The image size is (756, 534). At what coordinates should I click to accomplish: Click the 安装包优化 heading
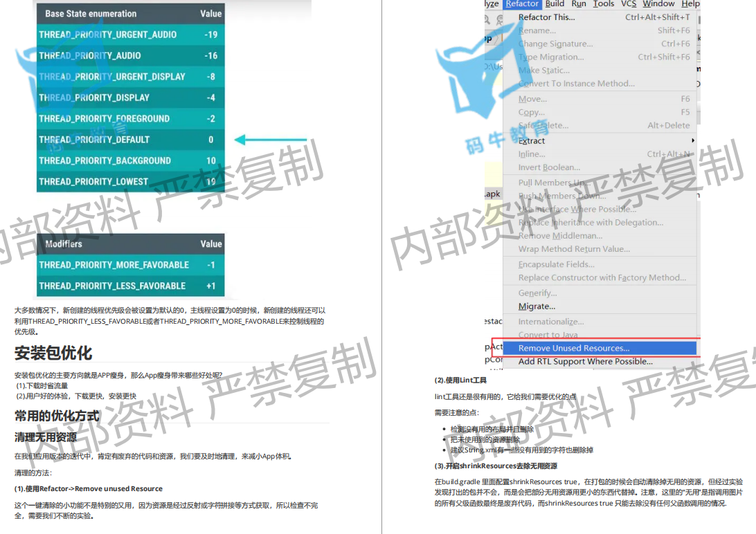click(53, 353)
